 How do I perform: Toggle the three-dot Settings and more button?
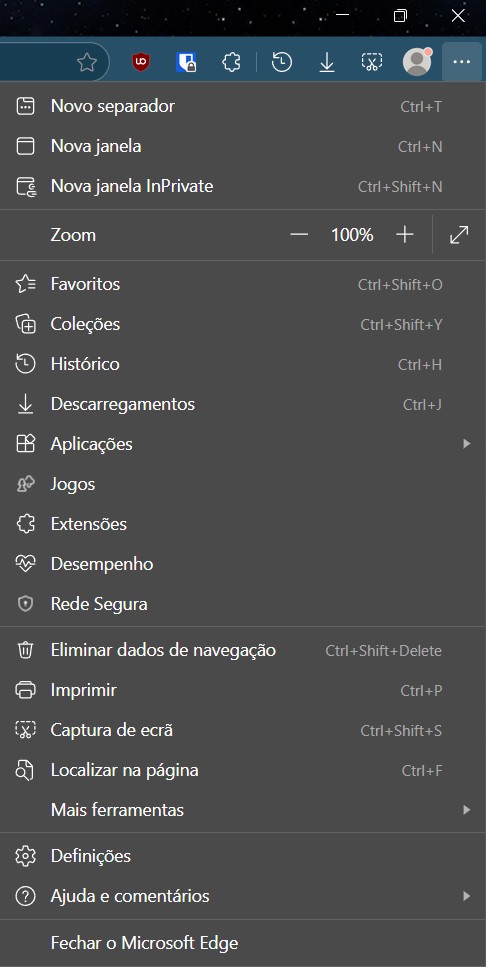[x=462, y=62]
